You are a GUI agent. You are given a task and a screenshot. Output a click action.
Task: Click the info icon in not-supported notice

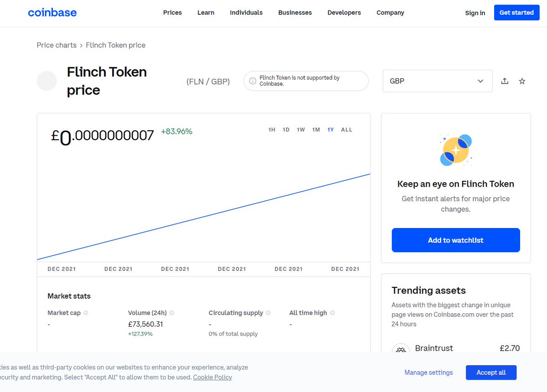coord(253,81)
